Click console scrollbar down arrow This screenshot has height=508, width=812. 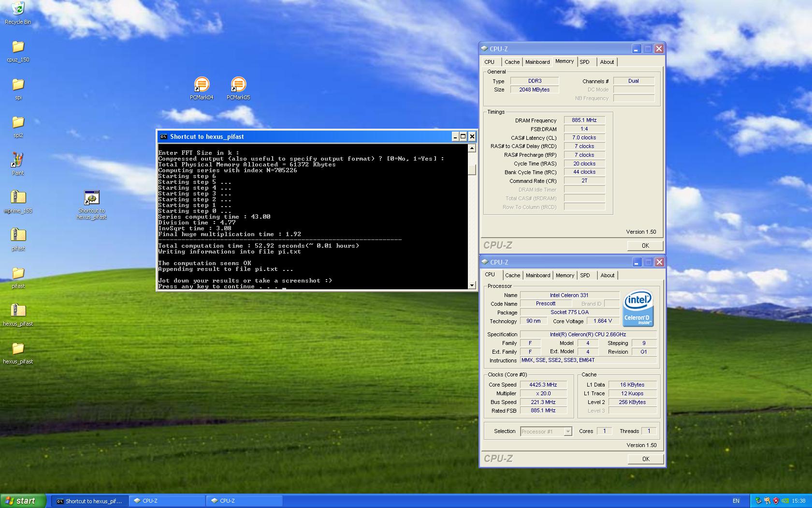click(x=472, y=285)
